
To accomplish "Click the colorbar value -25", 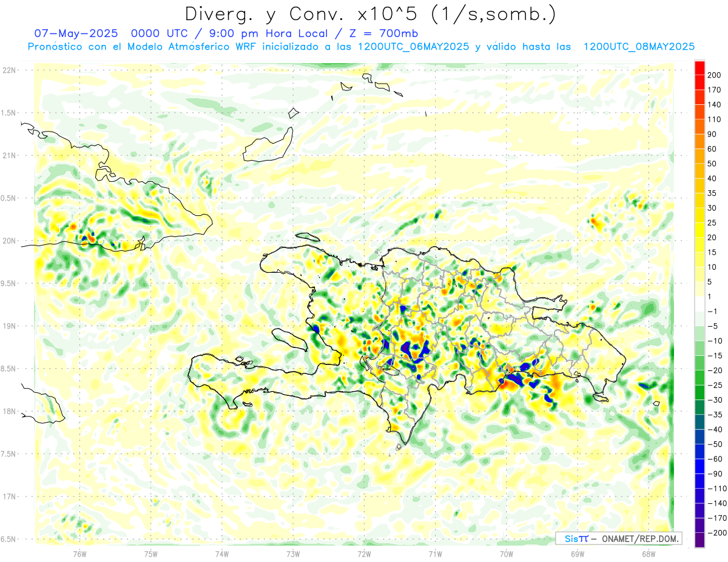I will (713, 386).
